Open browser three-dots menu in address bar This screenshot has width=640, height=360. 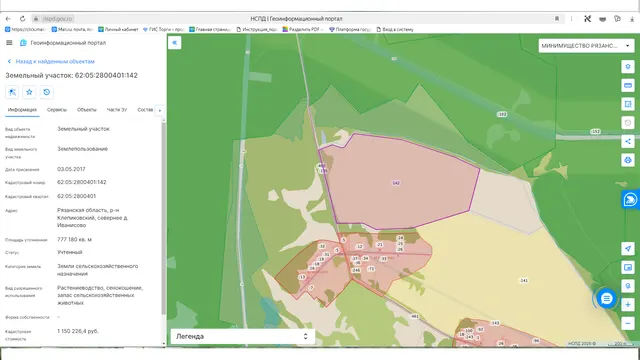[x=571, y=19]
